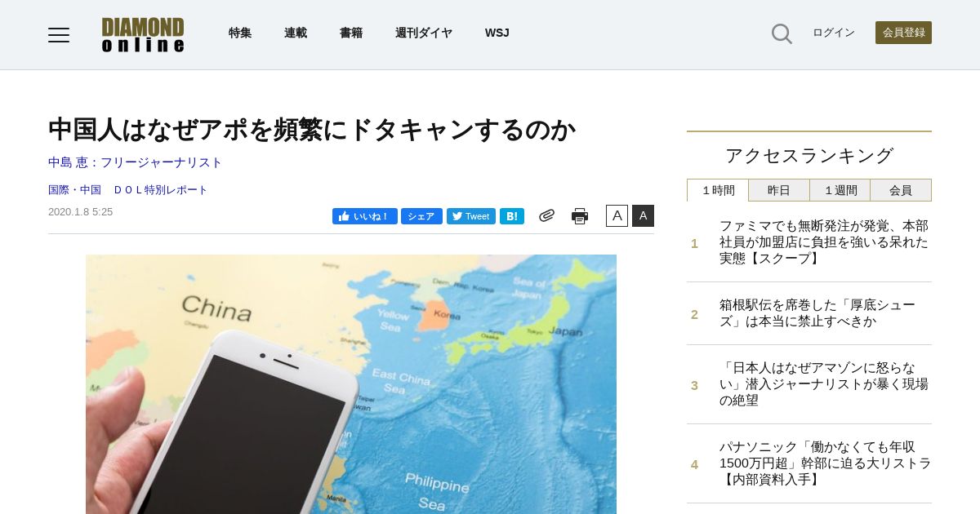The width and height of the screenshot is (980, 514).
Task: Open the 週刊ダイヤ menu item
Action: [x=424, y=33]
